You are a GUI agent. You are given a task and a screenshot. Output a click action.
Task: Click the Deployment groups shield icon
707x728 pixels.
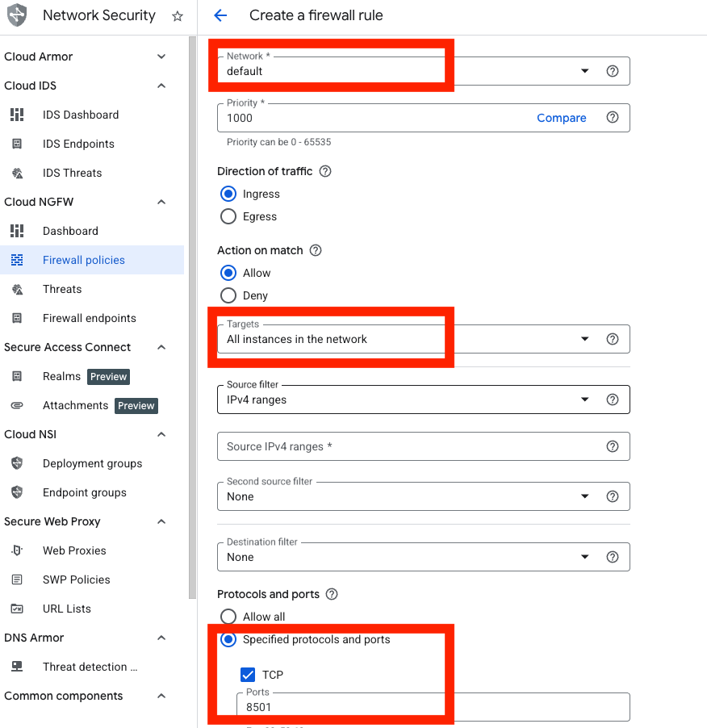pos(17,463)
